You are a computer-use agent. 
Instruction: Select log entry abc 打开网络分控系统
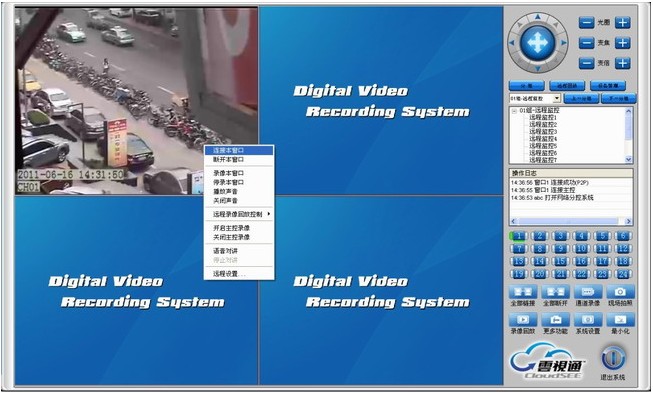tap(552, 198)
